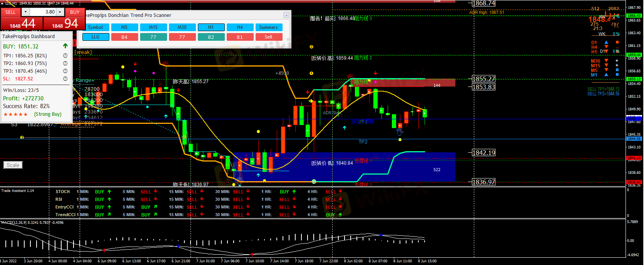Click the green arrow next to STOCH 1 MIN BUY
The height and width of the screenshot is (265, 644).
(109, 192)
